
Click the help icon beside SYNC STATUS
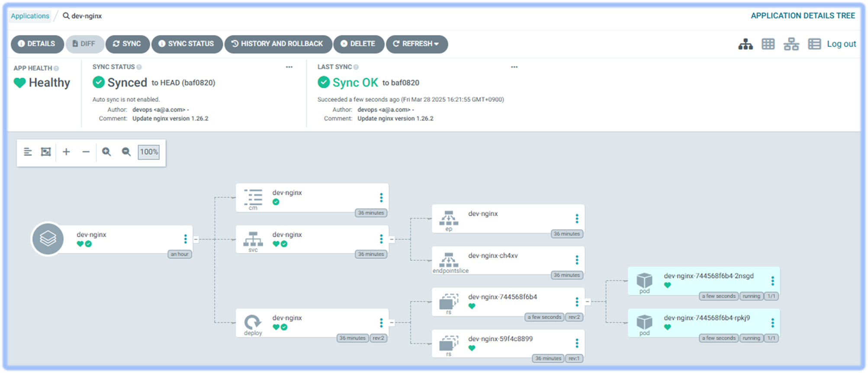click(x=139, y=67)
